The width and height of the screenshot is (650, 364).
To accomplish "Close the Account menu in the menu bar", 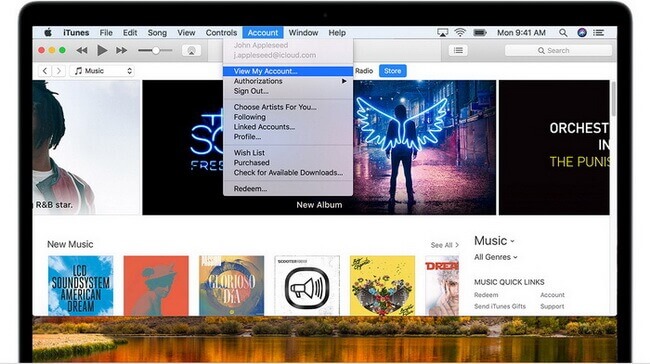I will pyautogui.click(x=263, y=32).
